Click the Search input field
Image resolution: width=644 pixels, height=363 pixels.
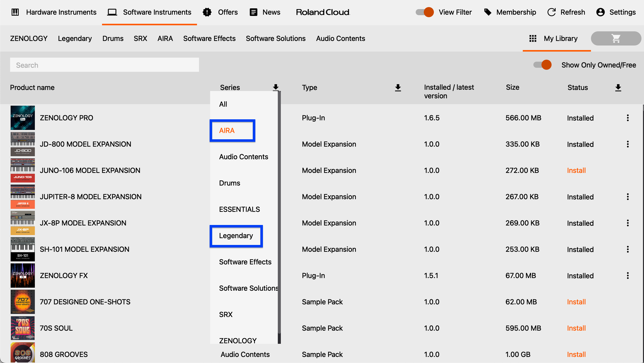coord(105,65)
